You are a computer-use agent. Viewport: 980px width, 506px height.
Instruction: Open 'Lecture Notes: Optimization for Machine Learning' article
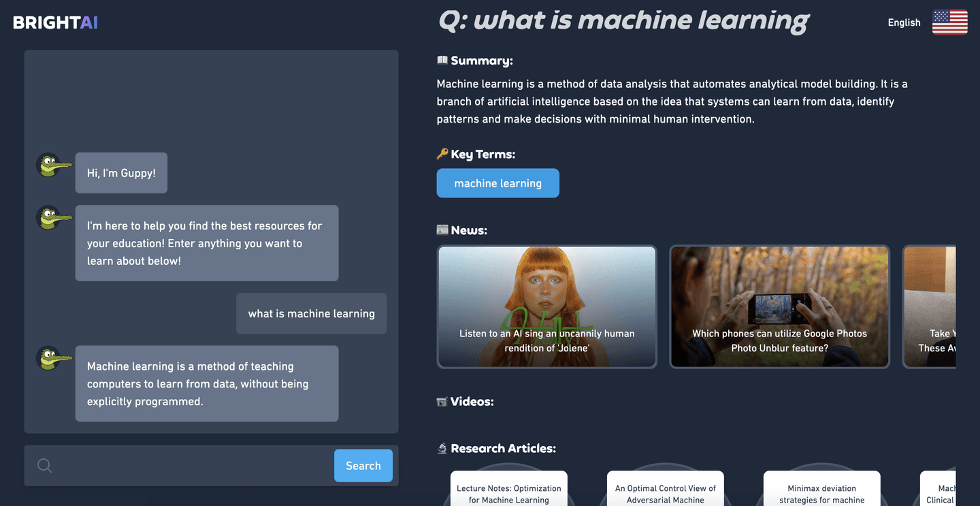point(509,488)
